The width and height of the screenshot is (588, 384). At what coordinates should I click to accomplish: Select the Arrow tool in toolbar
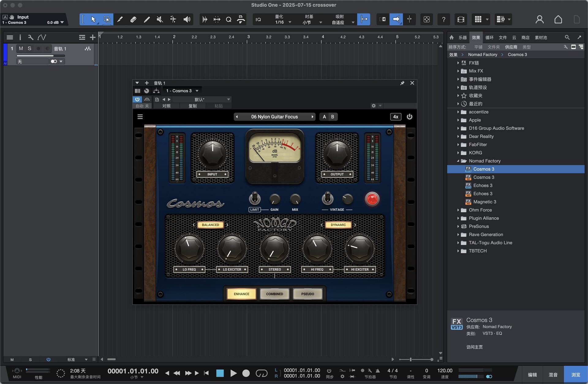pyautogui.click(x=93, y=20)
